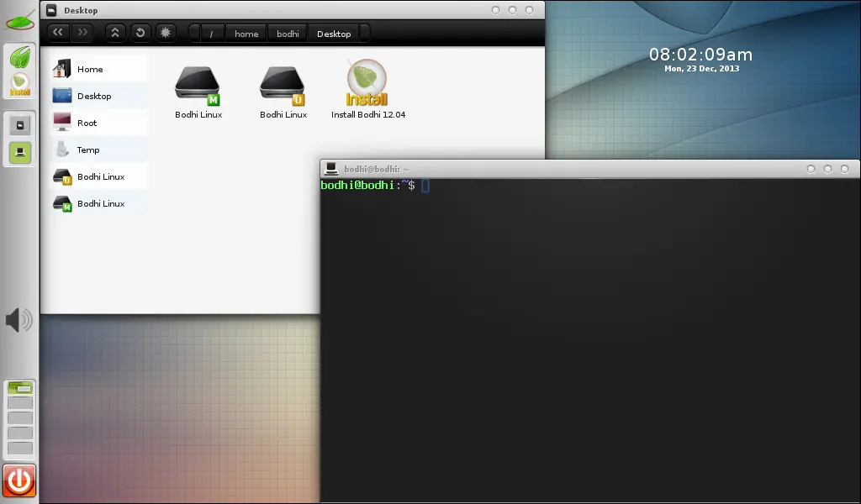The height and width of the screenshot is (504, 861).
Task: Click the red power button
Action: (x=19, y=480)
